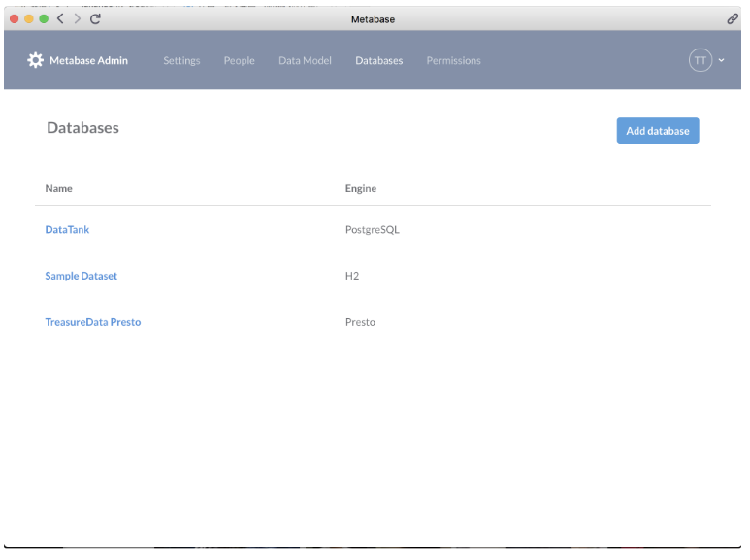Open the TreasureData Presto database
The height and width of the screenshot is (560, 750).
[92, 322]
